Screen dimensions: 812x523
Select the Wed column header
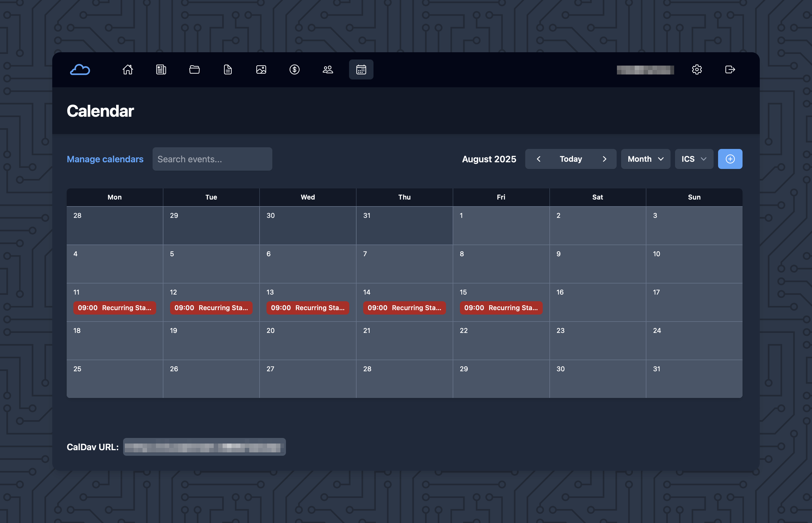[308, 197]
